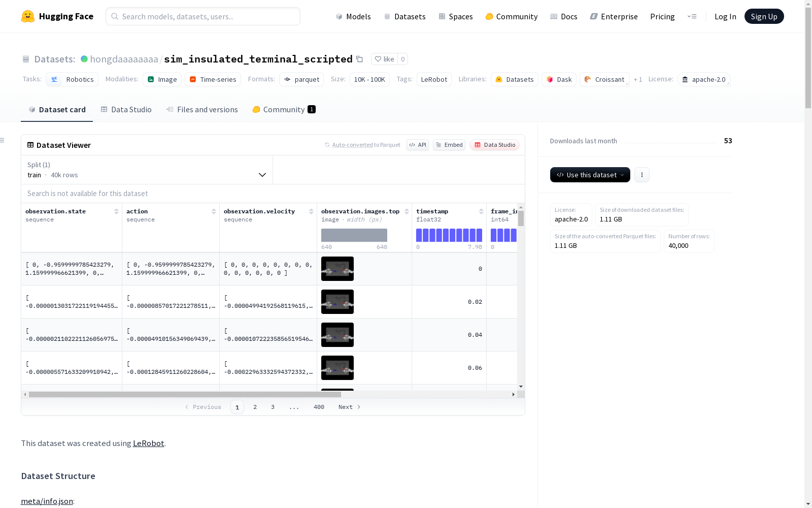
Task: Jump to page 400 of the dataset
Action: coord(319,407)
